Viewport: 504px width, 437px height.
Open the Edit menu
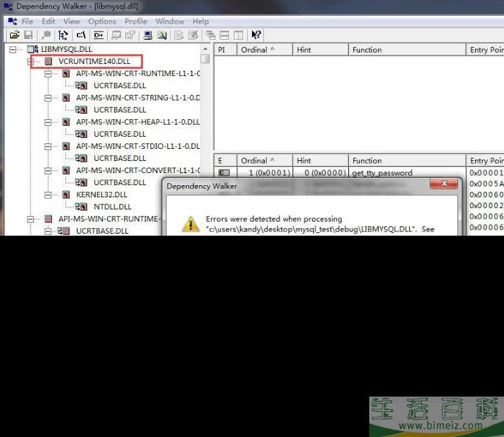tap(49, 22)
